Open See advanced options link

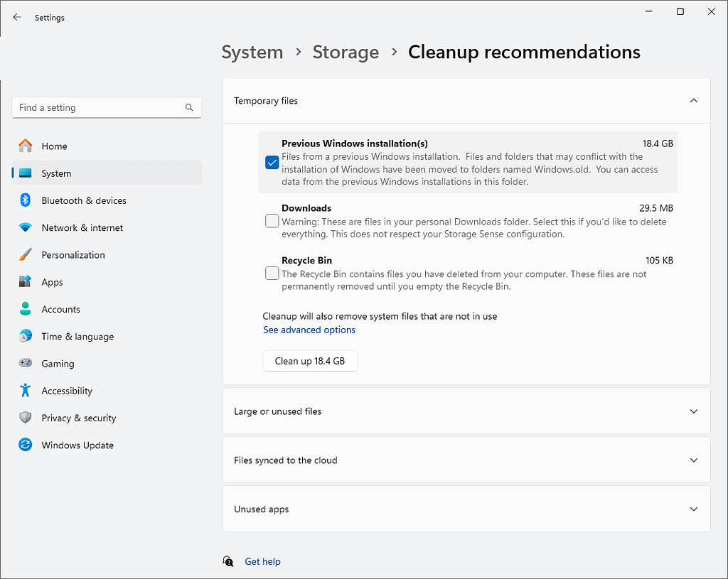click(x=309, y=330)
